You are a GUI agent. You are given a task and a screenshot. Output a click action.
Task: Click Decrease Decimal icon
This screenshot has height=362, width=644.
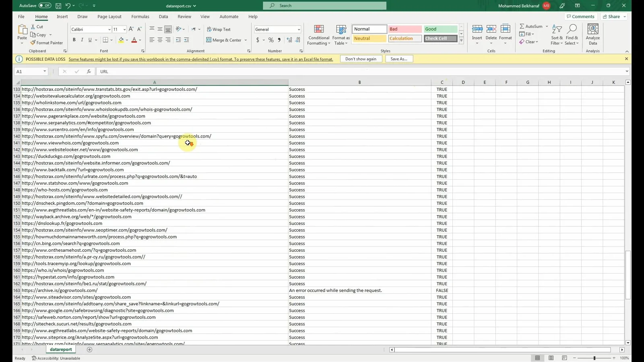pos(298,40)
